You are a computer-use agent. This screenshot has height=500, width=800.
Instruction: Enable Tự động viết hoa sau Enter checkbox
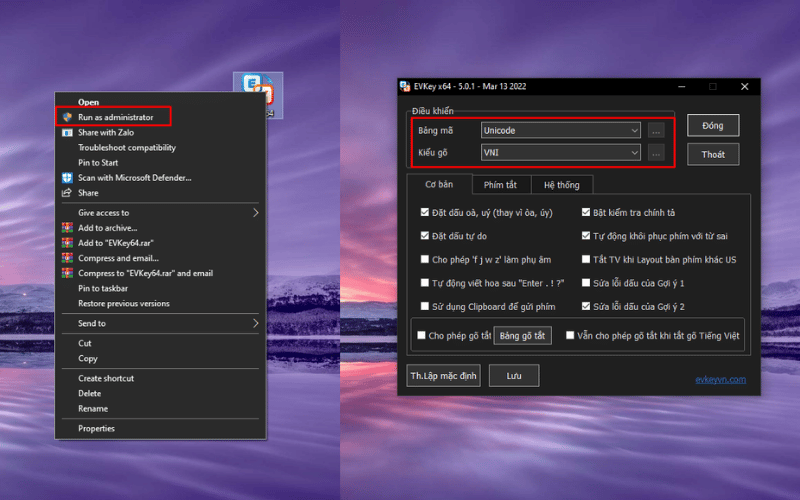click(424, 283)
